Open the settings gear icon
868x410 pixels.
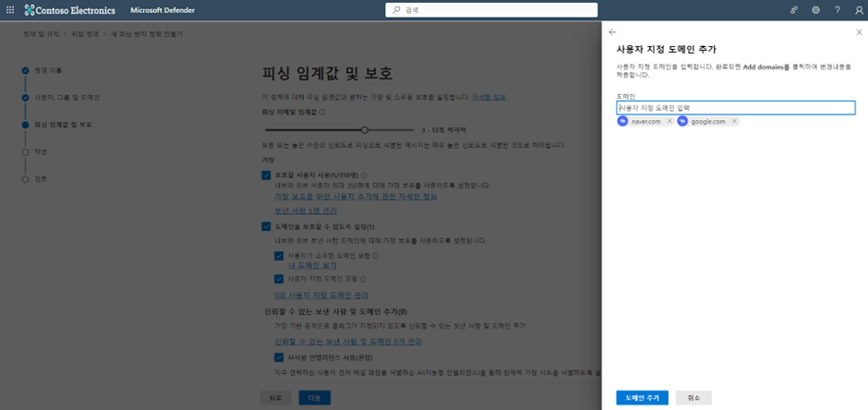815,10
